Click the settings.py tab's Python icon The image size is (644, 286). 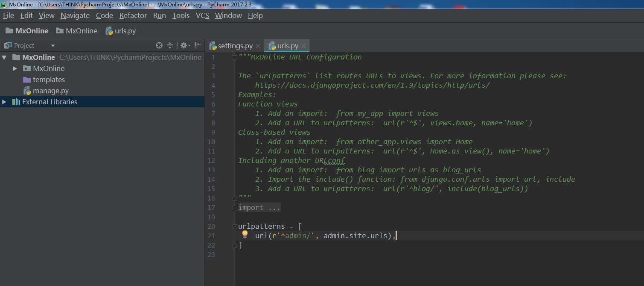coord(213,46)
